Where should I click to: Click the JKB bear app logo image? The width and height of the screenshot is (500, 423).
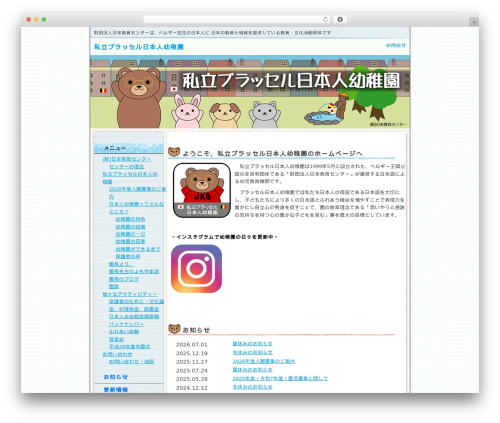click(202, 190)
